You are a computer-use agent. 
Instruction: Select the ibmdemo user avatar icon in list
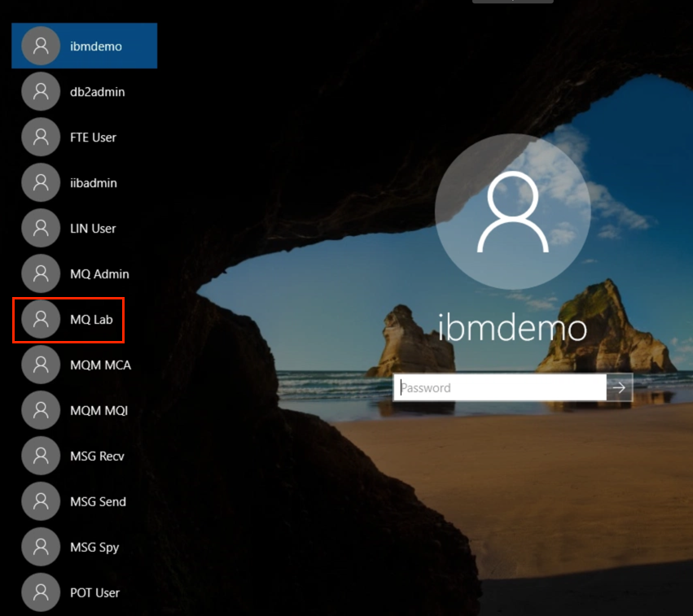click(41, 46)
